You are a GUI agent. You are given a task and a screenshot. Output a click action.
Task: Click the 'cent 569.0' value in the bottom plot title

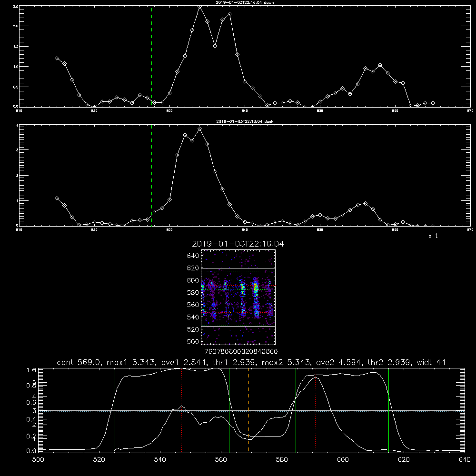coord(79,362)
